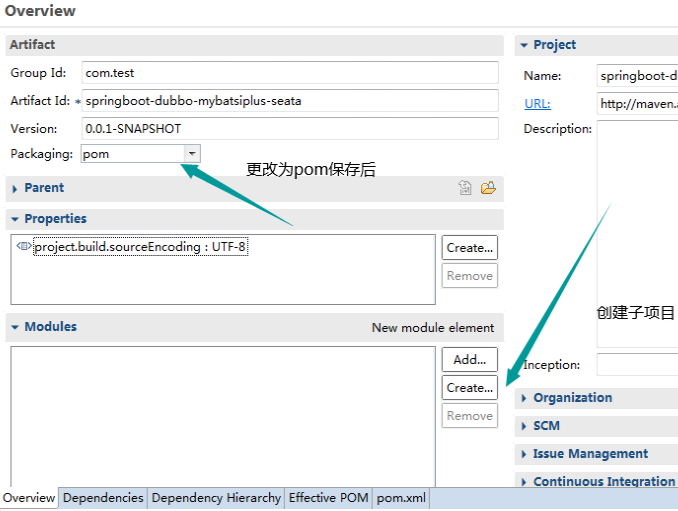Open the Packaging dropdown showing pom
Viewport: 678px width, 511px height.
pos(192,154)
